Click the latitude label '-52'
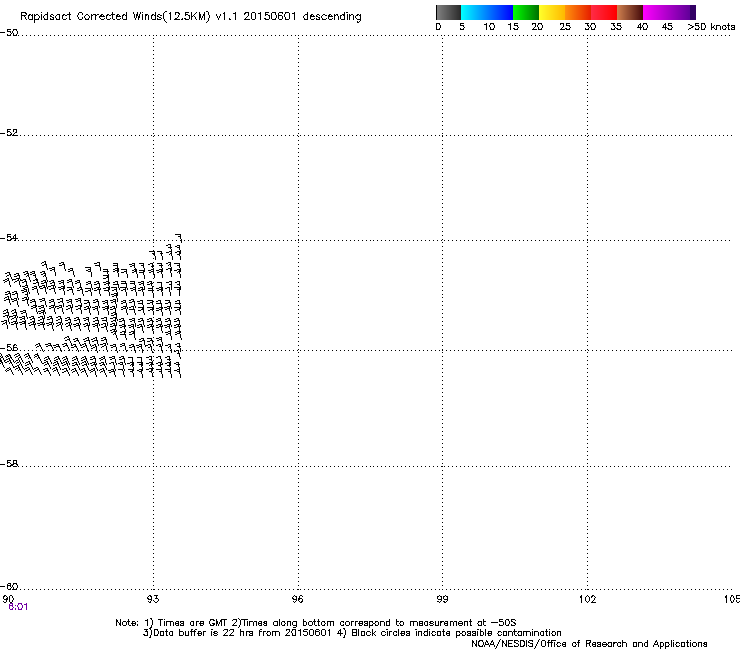The width and height of the screenshot is (740, 650). [x=9, y=133]
